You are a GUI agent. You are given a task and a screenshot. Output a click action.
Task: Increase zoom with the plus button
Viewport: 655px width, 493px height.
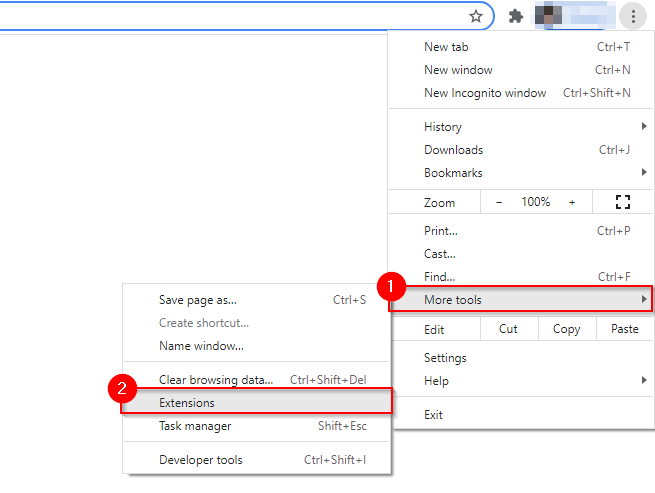(x=572, y=202)
